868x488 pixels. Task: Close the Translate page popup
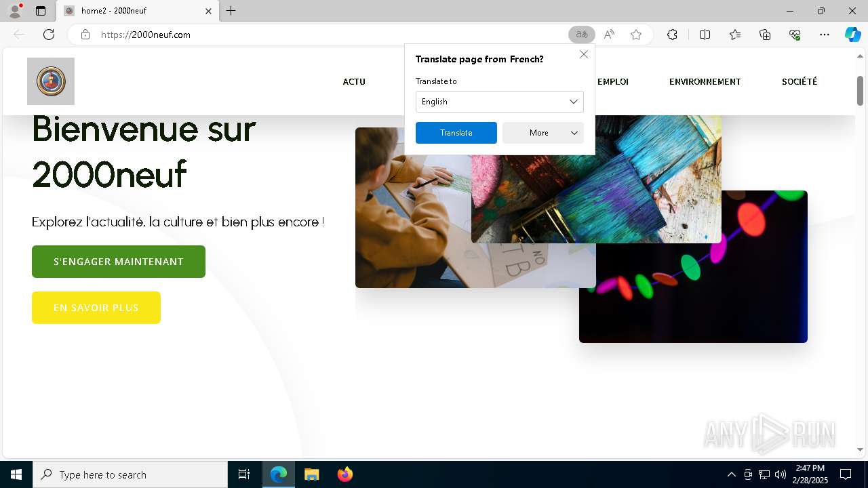pyautogui.click(x=584, y=54)
